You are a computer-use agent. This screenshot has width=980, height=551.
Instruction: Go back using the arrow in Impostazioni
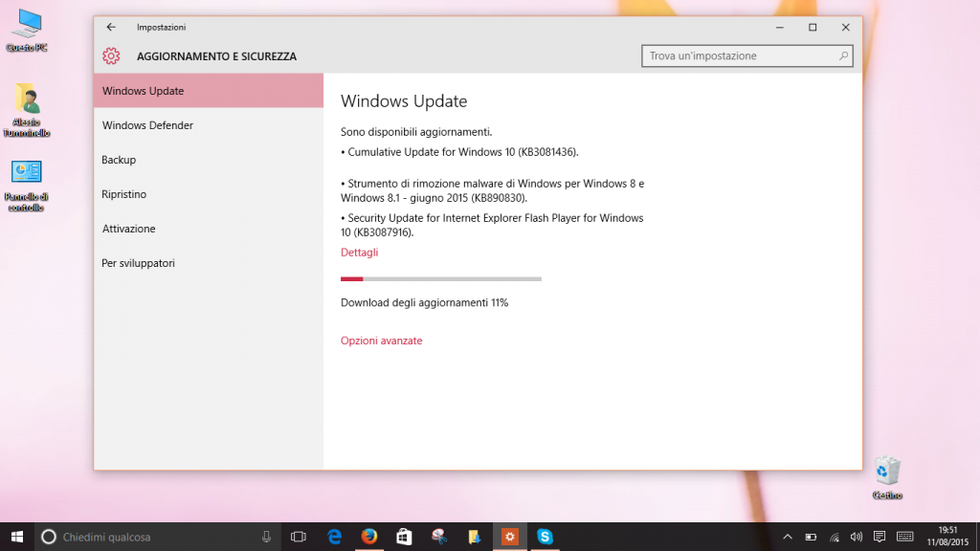[111, 27]
